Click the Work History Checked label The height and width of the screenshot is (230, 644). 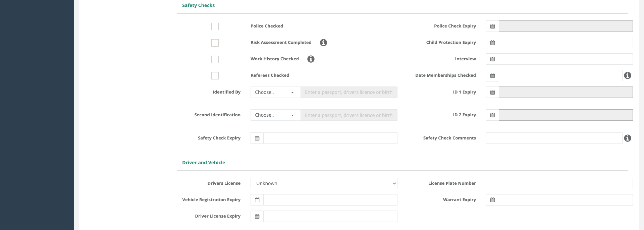click(274, 59)
